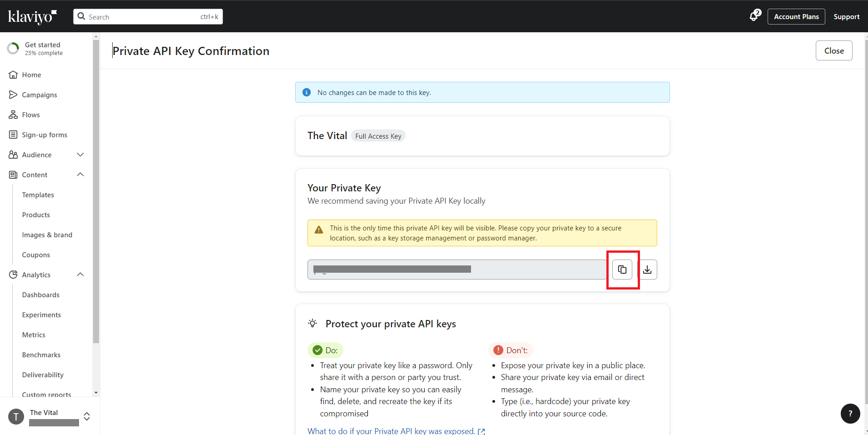Go to Dashboards under Analytics

pyautogui.click(x=41, y=295)
